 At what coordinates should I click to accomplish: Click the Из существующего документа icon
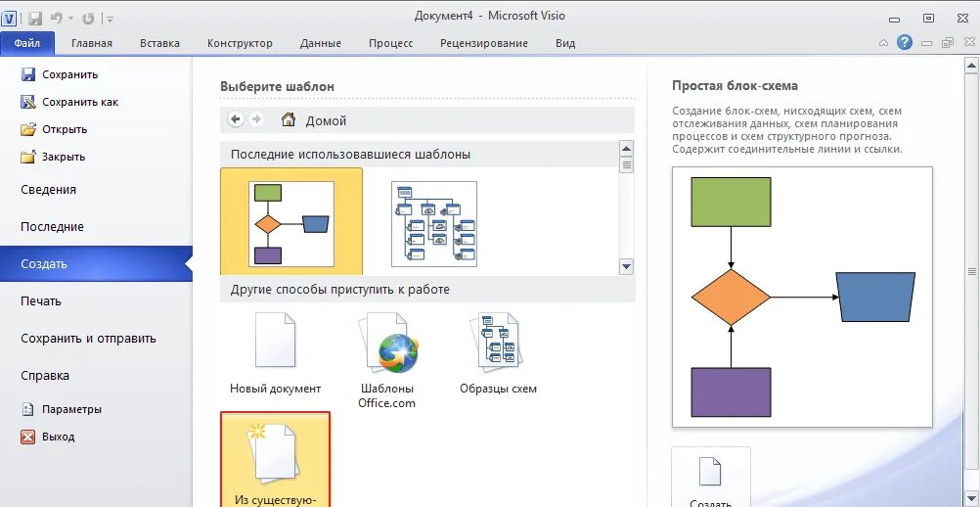[x=276, y=455]
